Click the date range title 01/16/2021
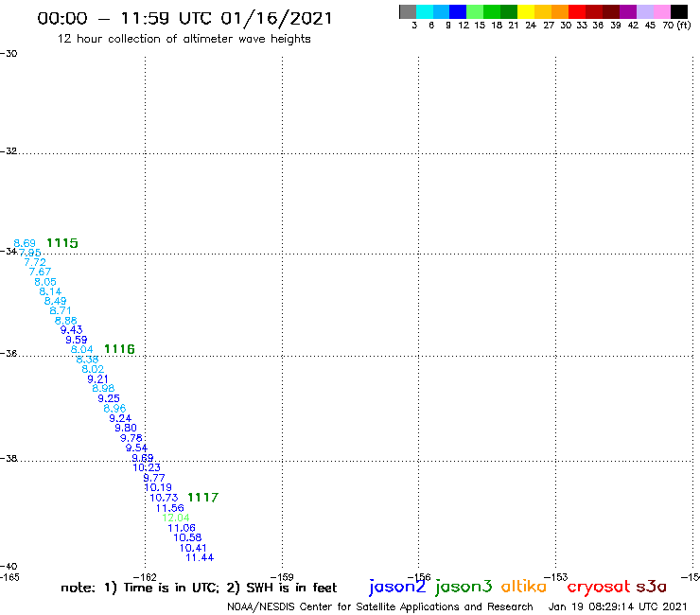Image resolution: width=700 pixels, height=615 pixels. point(276,18)
